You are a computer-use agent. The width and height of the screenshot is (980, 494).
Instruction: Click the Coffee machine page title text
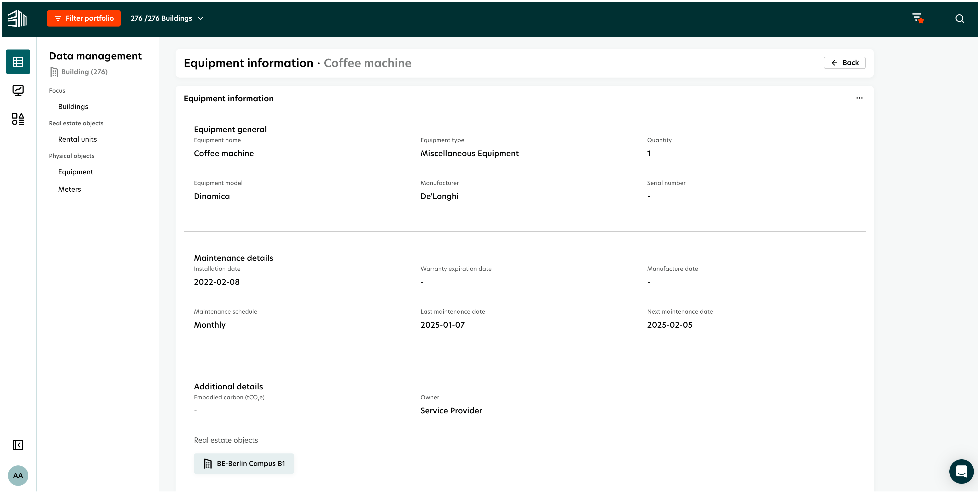coord(367,63)
